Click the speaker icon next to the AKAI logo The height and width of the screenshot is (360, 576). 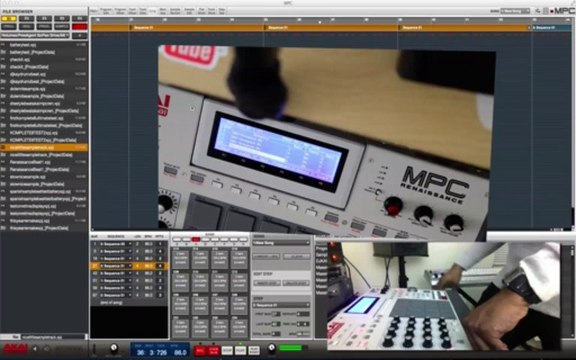pyautogui.click(x=35, y=349)
